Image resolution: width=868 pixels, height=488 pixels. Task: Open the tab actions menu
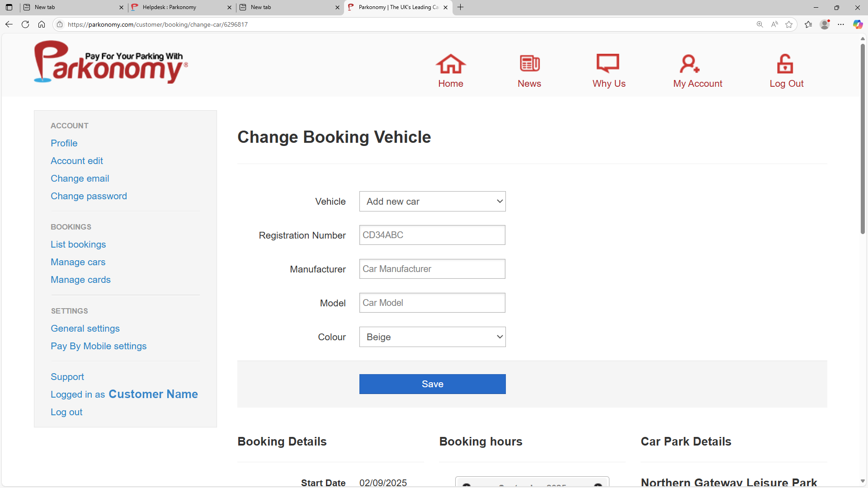pos(9,7)
